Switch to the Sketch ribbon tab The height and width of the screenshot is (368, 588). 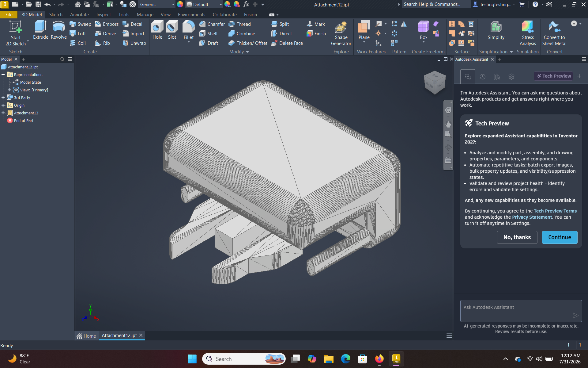click(56, 14)
